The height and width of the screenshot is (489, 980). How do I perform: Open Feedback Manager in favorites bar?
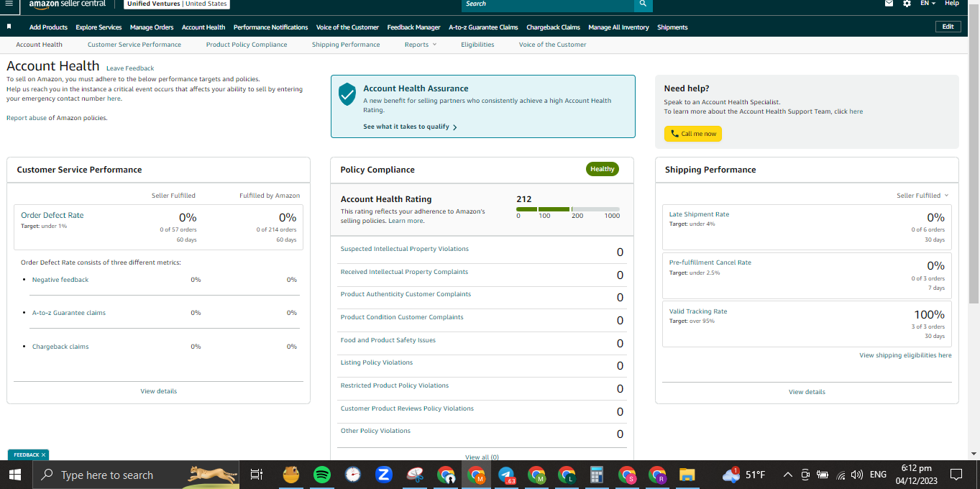pos(413,27)
